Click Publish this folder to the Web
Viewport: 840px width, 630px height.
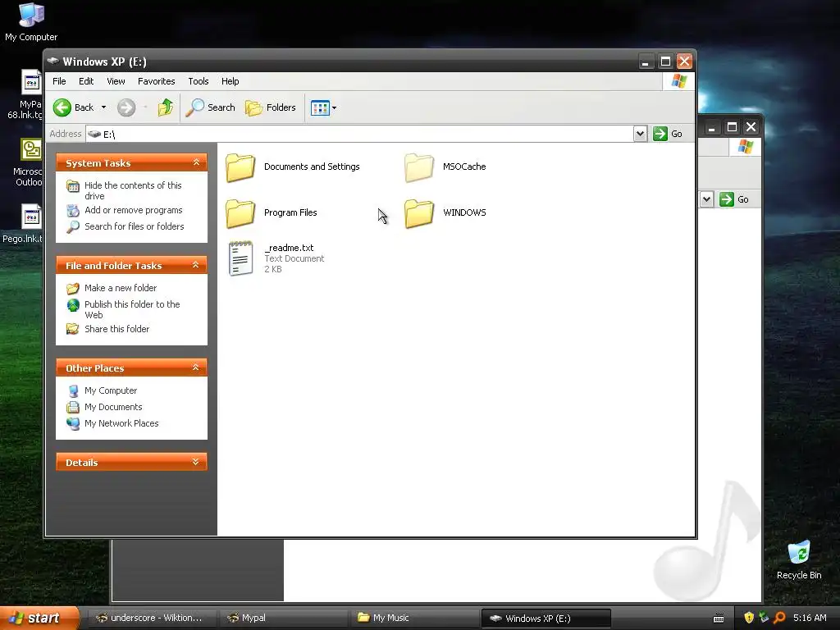pos(132,309)
